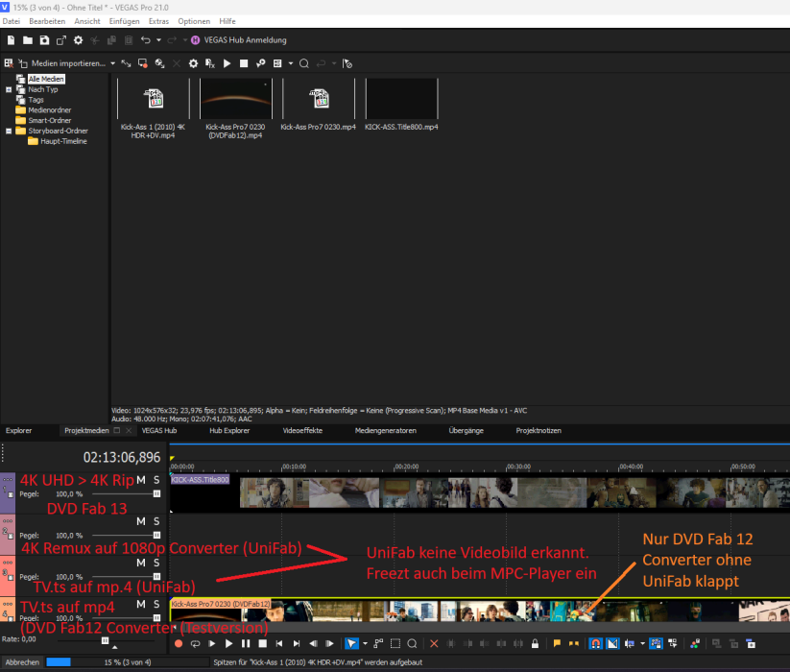The height and width of the screenshot is (672, 790).
Task: Click Abbrechen to cancel peak building
Action: tap(21, 662)
